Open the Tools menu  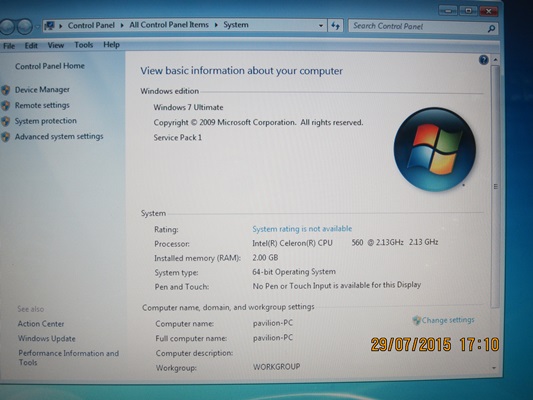click(x=84, y=45)
